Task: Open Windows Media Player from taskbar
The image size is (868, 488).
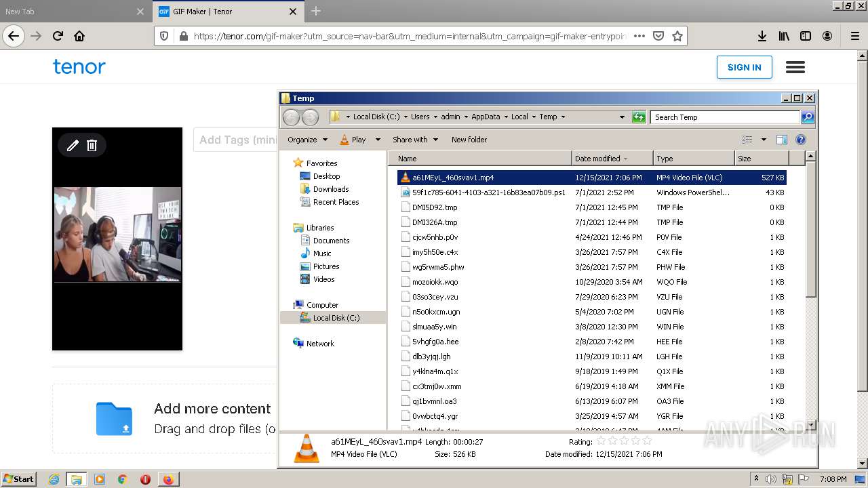Action: point(100,479)
